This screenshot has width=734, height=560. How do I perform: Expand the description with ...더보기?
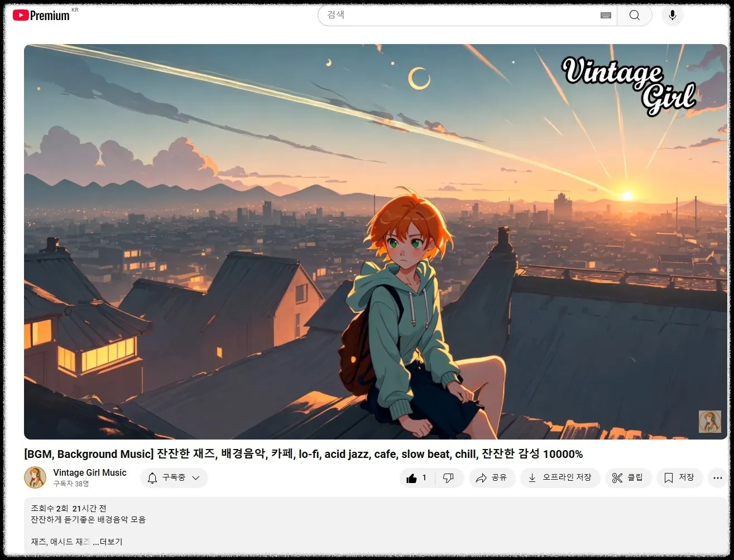[107, 542]
